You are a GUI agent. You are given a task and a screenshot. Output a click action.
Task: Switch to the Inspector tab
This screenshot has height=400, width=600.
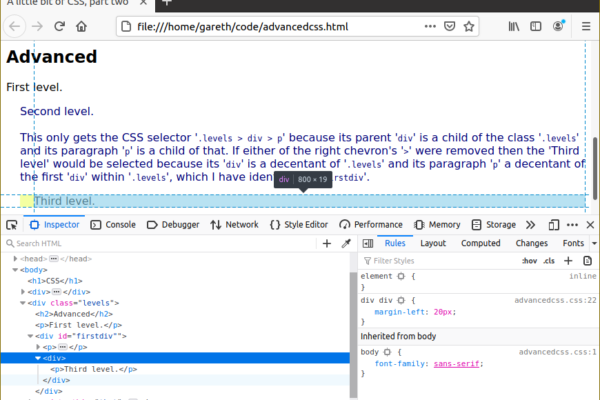(x=54, y=225)
